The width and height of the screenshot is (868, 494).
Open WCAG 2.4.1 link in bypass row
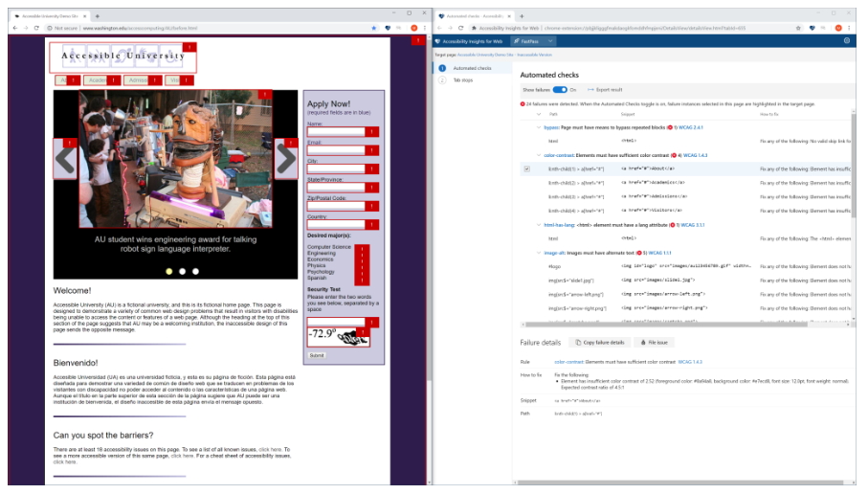click(690, 127)
